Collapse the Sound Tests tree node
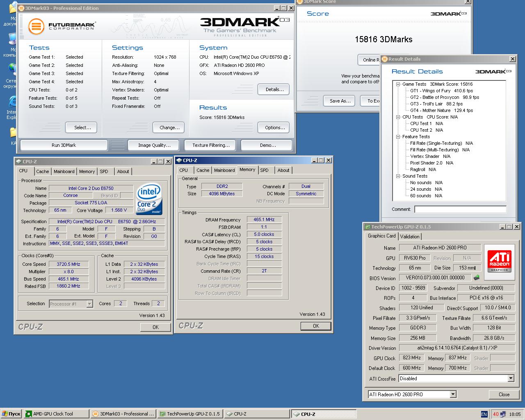Screen dimensions: 525x420 tap(398, 176)
